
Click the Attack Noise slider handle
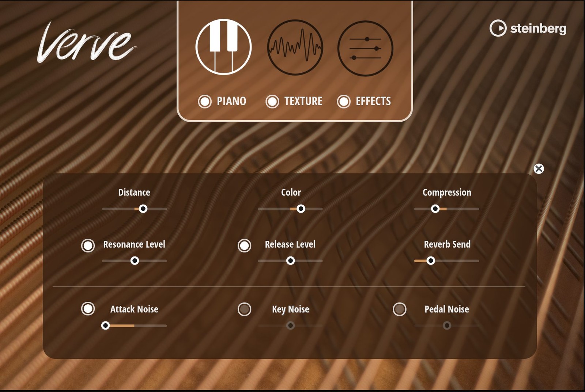pyautogui.click(x=105, y=326)
